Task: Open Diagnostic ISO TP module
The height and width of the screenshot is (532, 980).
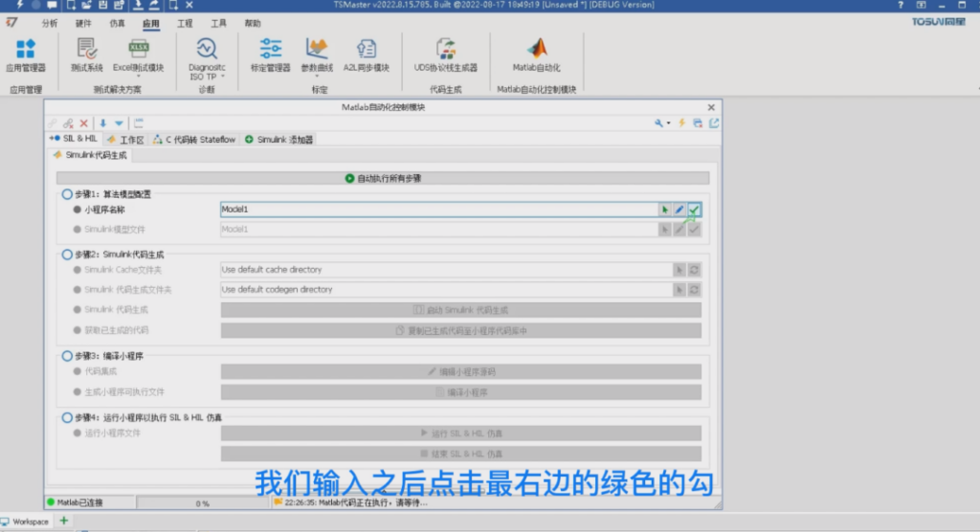Action: click(x=207, y=57)
